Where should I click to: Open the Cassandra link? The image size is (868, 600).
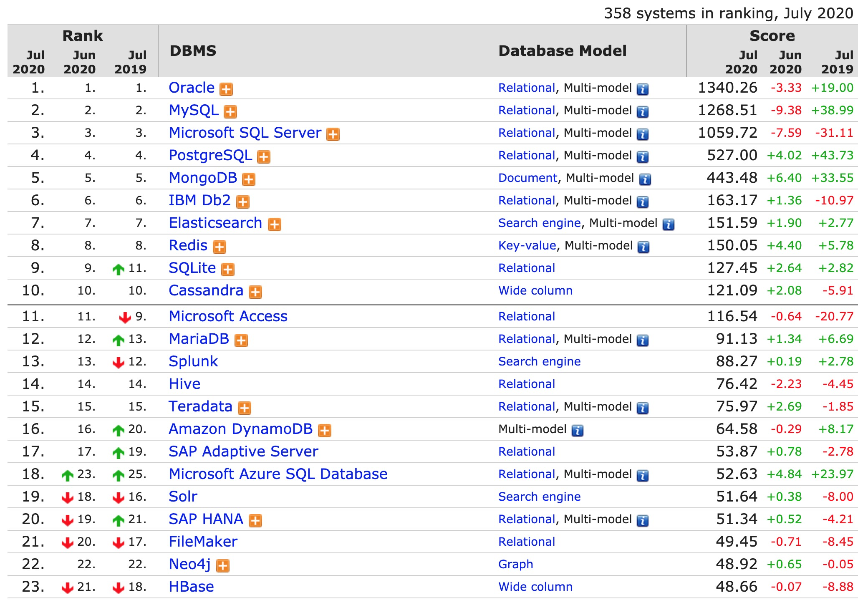206,290
